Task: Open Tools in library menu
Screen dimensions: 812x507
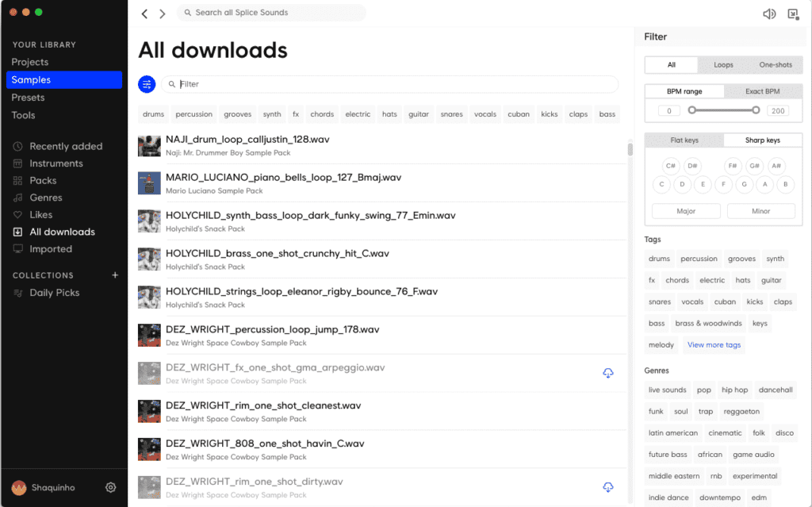Action: point(23,115)
